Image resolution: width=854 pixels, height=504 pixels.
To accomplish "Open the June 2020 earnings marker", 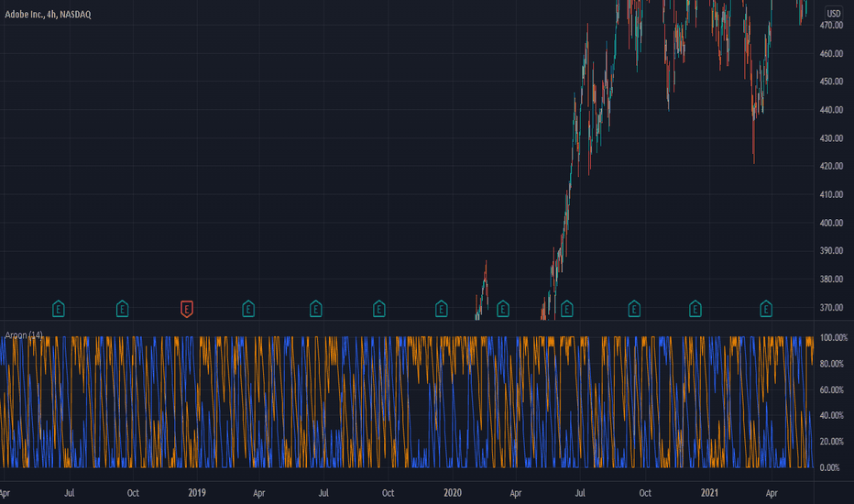I will [x=566, y=309].
